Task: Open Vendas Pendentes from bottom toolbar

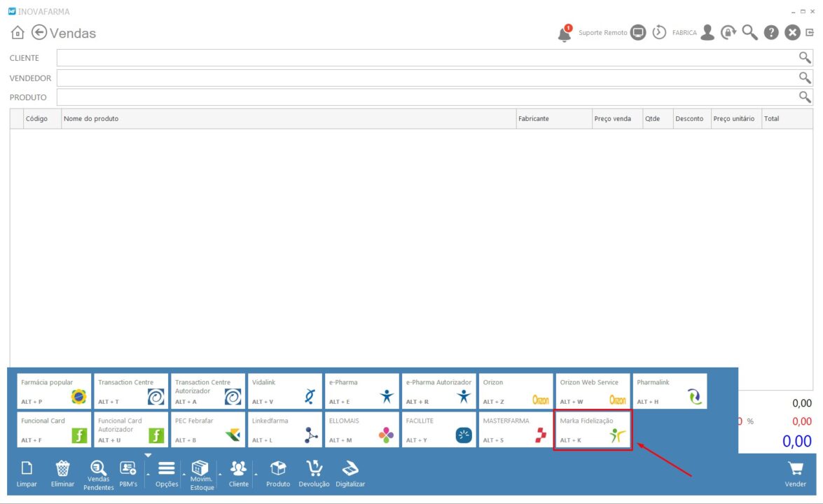Action: tap(98, 468)
